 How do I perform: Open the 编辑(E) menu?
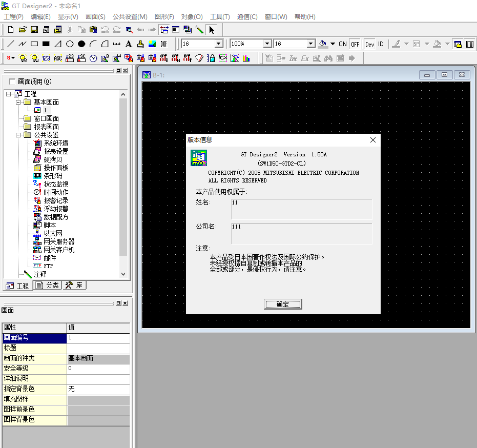[x=40, y=17]
